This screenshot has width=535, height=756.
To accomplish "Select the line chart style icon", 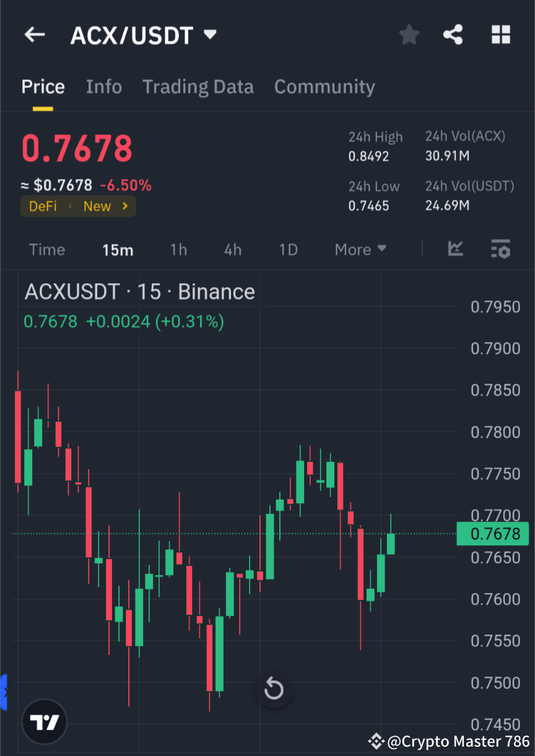I will click(456, 249).
